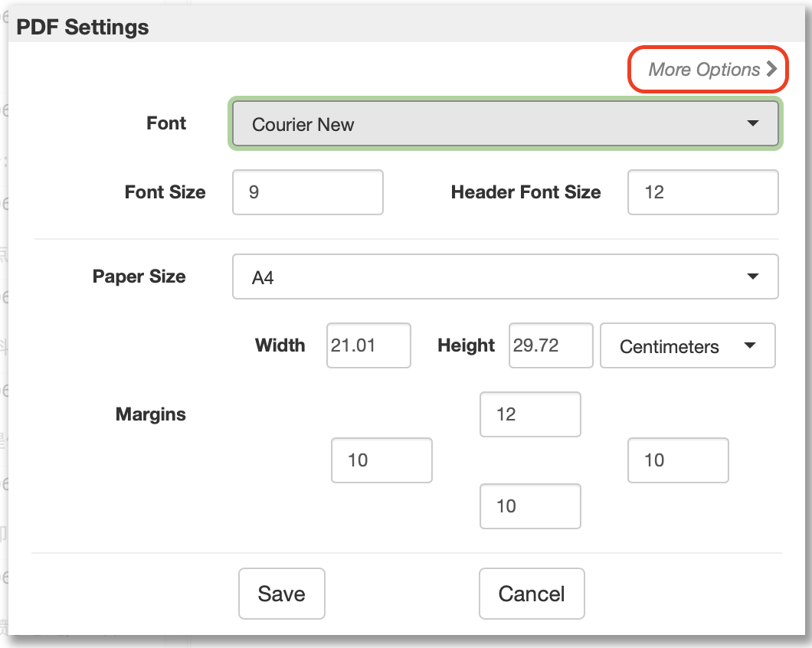Viewport: 812px width, 648px height.
Task: Click the Margins label
Action: coord(151,414)
